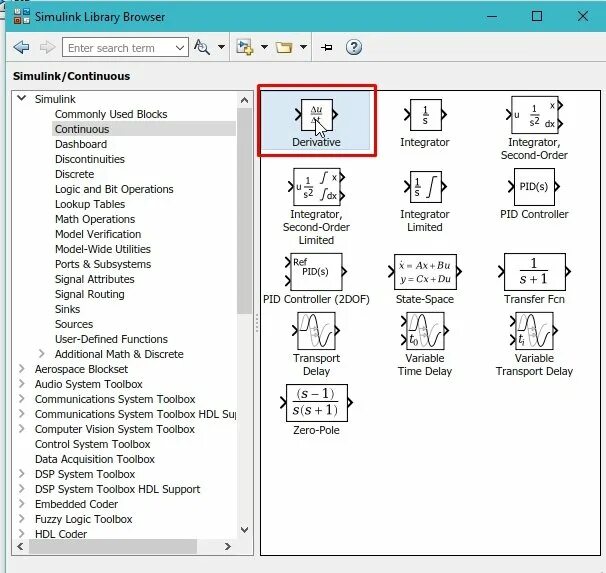Click tree vertical scrollbar down arrow
This screenshot has width=606, height=573.
(245, 530)
